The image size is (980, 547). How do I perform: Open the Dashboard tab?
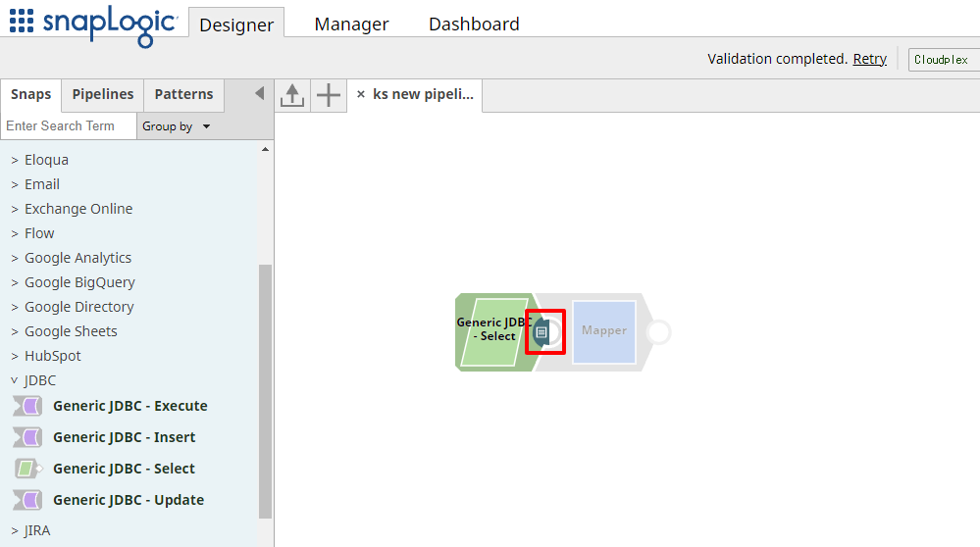(474, 24)
